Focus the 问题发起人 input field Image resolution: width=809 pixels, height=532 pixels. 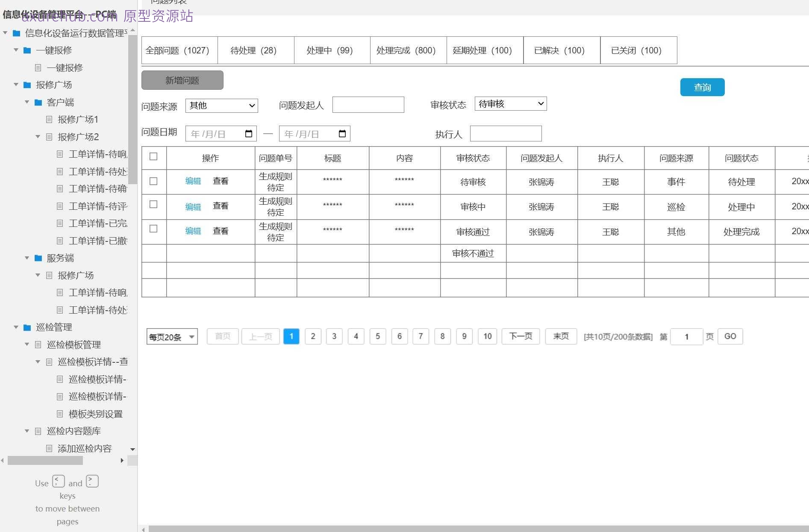[368, 105]
